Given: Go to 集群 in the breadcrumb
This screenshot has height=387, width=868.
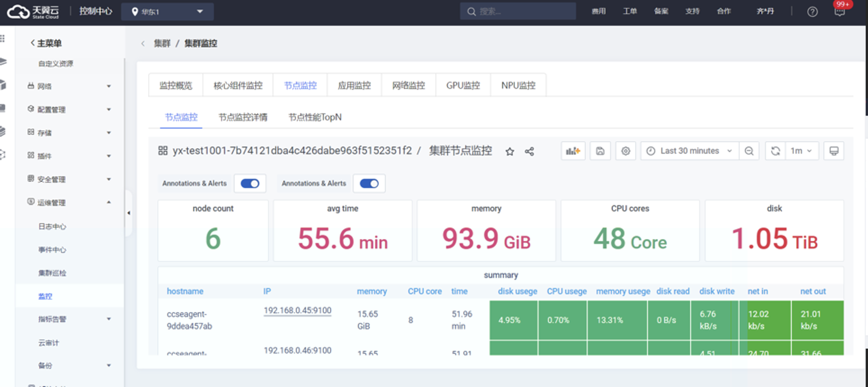Looking at the screenshot, I should coord(162,43).
